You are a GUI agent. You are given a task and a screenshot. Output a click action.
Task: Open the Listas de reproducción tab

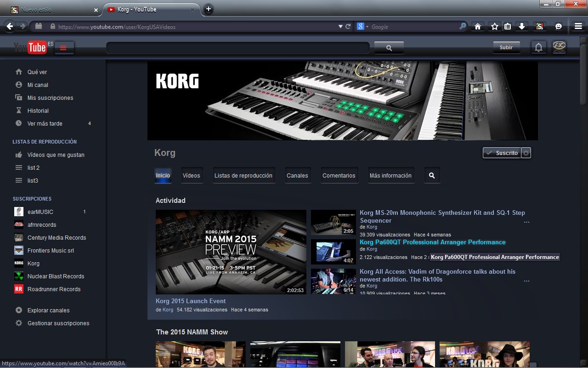point(243,176)
